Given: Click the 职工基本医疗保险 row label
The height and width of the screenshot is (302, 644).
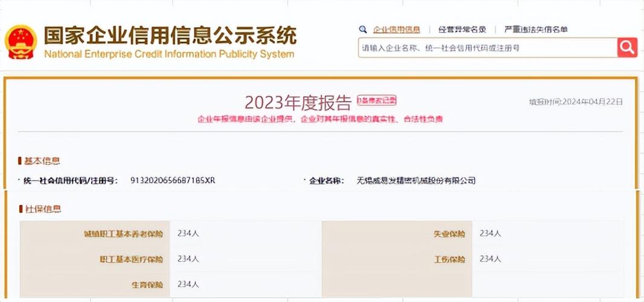Looking at the screenshot, I should click(132, 259).
